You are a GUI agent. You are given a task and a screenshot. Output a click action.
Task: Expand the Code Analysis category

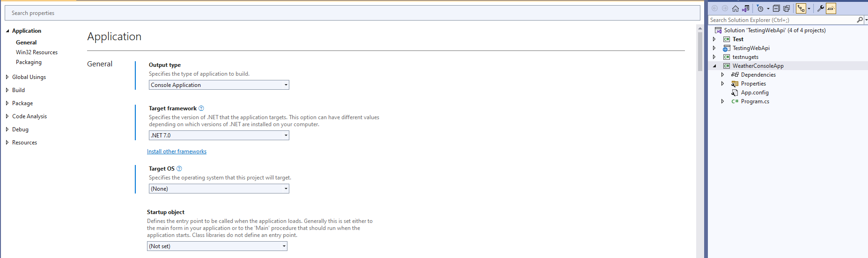(7, 116)
